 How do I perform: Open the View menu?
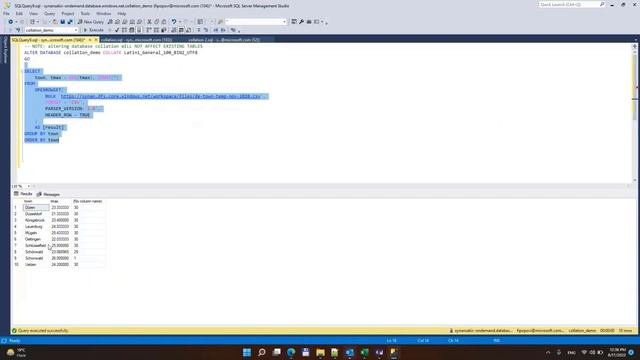point(33,13)
